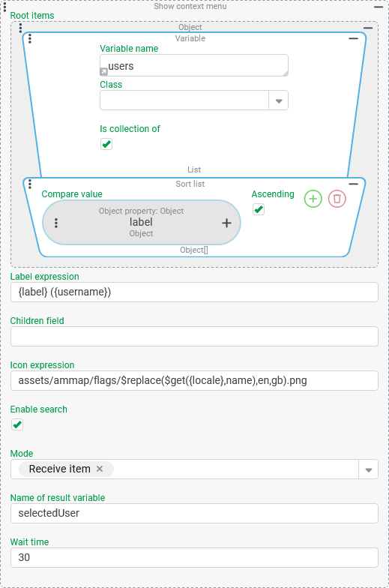Open the Variable block's three-dot menu
The width and height of the screenshot is (389, 588).
coord(30,38)
